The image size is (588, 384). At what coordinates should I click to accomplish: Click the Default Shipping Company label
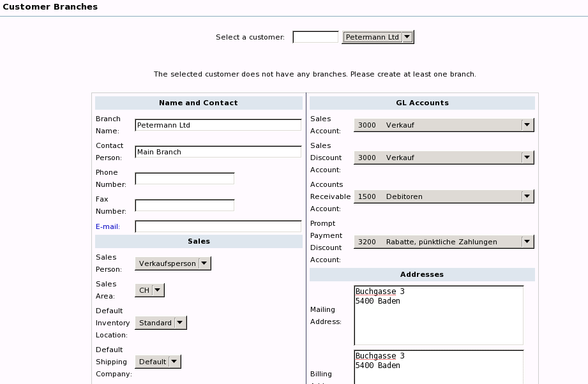(x=114, y=362)
